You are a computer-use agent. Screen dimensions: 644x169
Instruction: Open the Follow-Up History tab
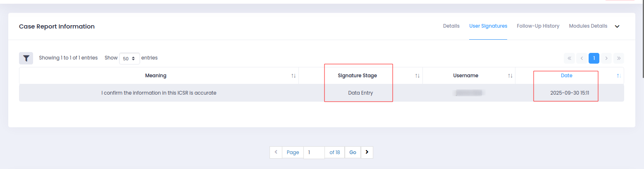coord(538,26)
